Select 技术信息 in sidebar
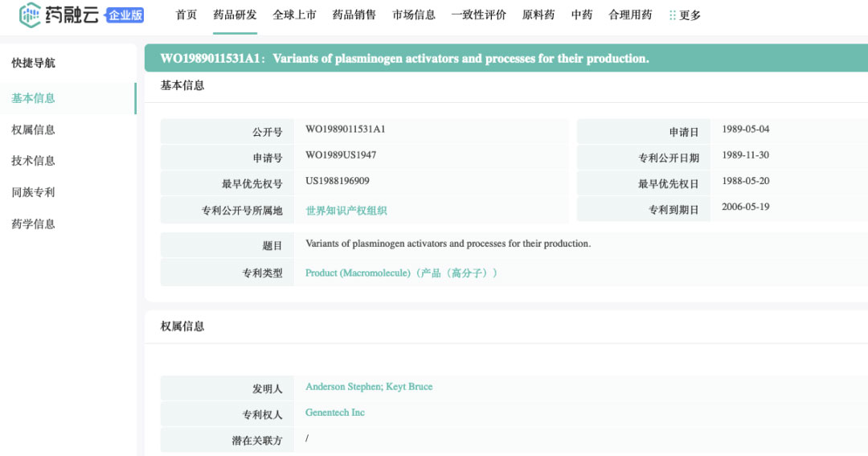The width and height of the screenshot is (868, 456). [x=34, y=161]
